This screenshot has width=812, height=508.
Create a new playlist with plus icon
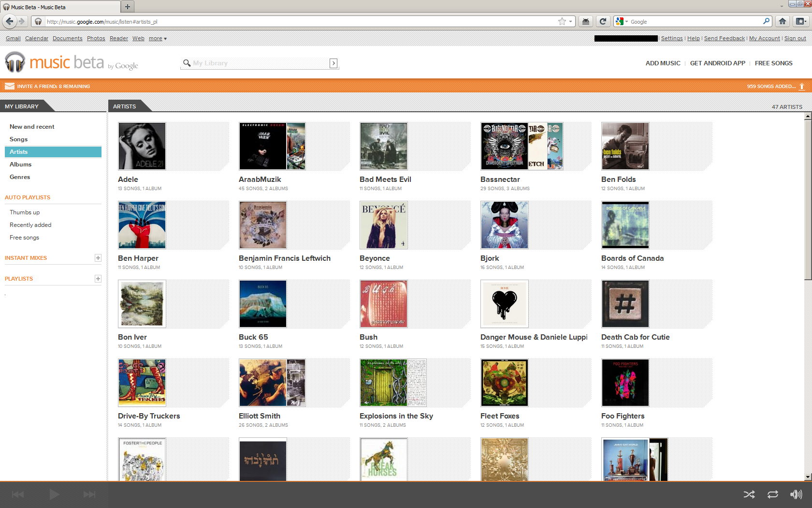point(98,279)
